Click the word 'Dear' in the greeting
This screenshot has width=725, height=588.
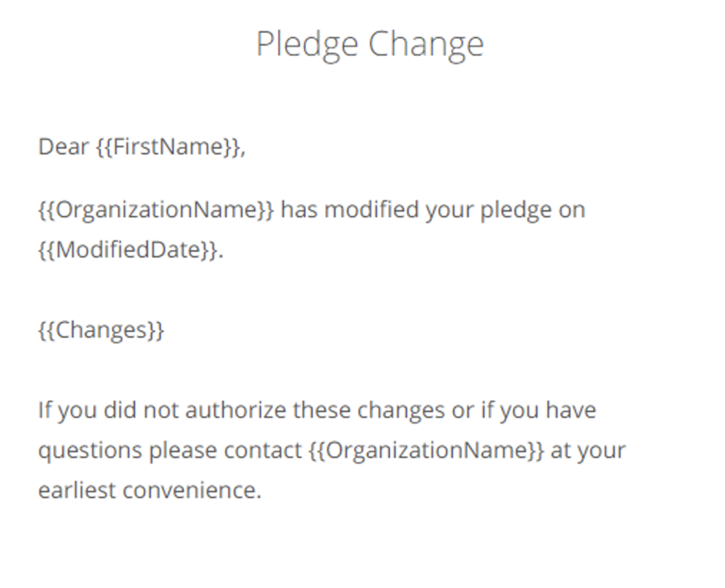point(64,147)
